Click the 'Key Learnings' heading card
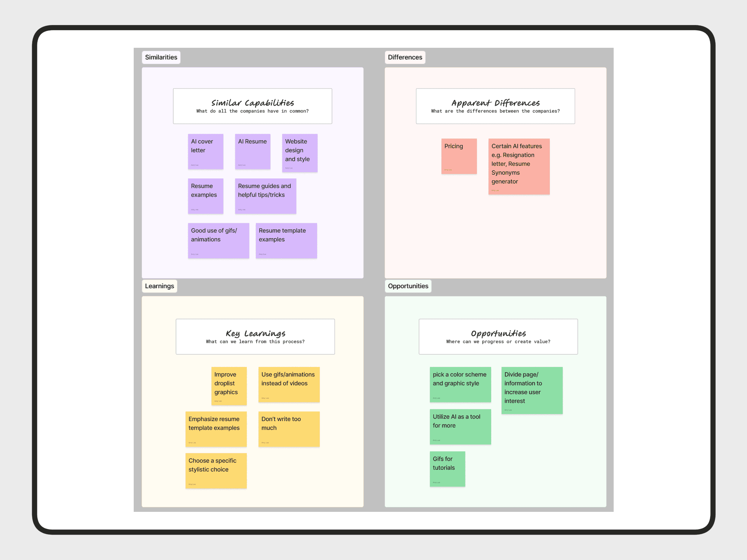This screenshot has height=560, width=747. 255,336
